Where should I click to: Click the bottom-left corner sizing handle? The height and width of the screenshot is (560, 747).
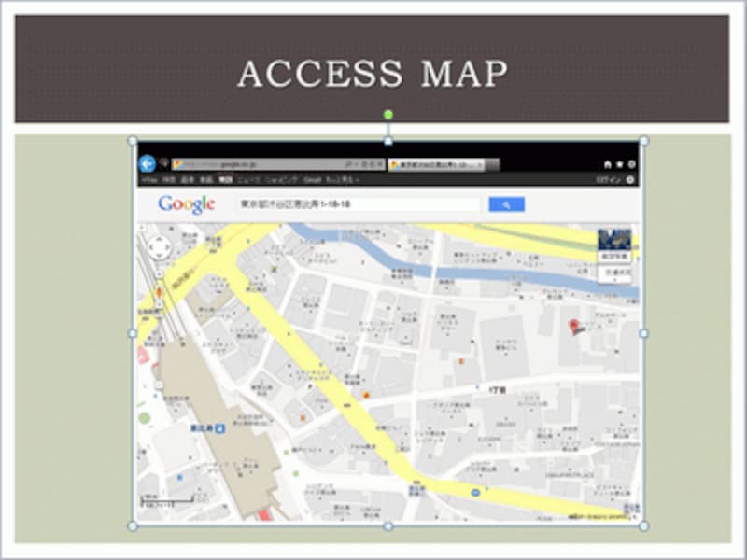tap(133, 526)
